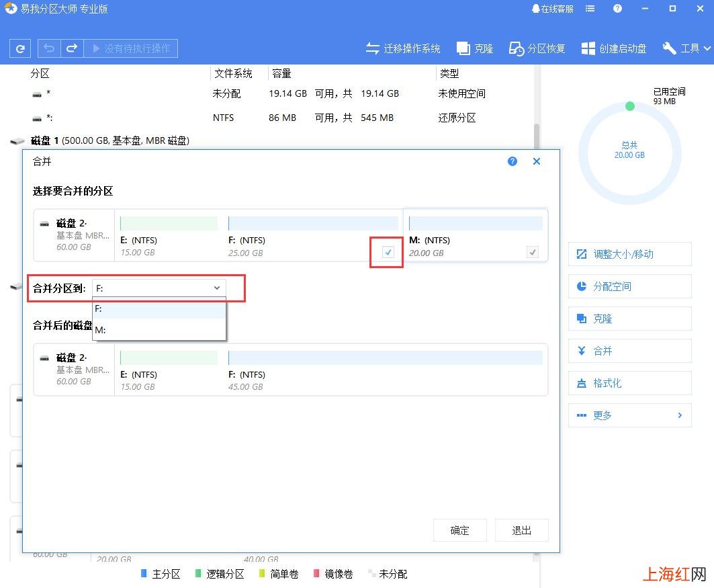The width and height of the screenshot is (714, 588).
Task: Click the 已用空间 usage ring chart
Action: [630, 153]
